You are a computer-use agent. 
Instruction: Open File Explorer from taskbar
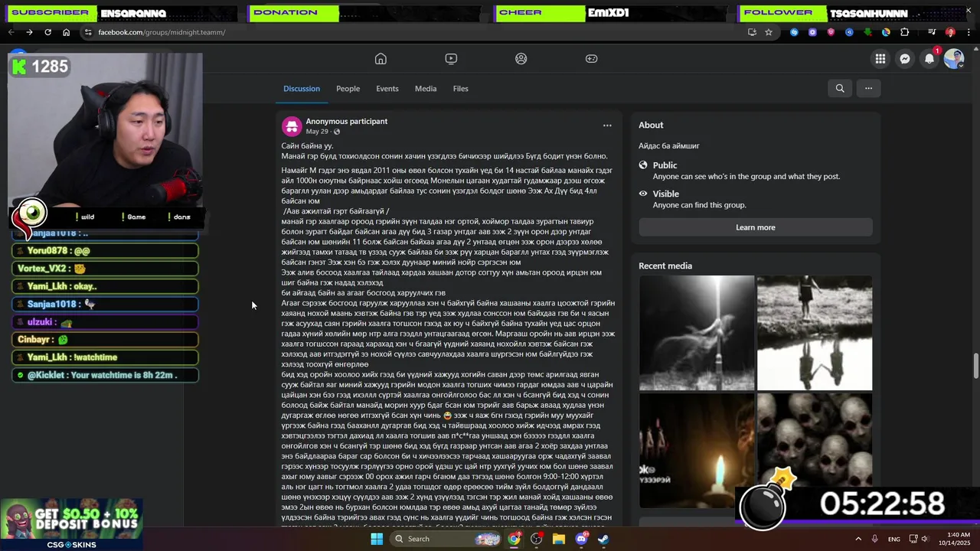click(x=559, y=539)
